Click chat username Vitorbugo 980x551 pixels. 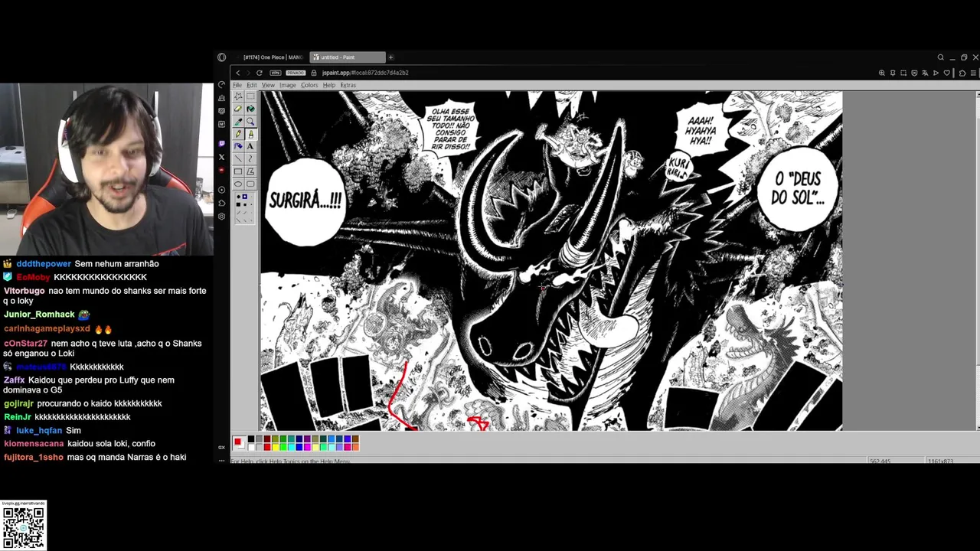click(24, 291)
